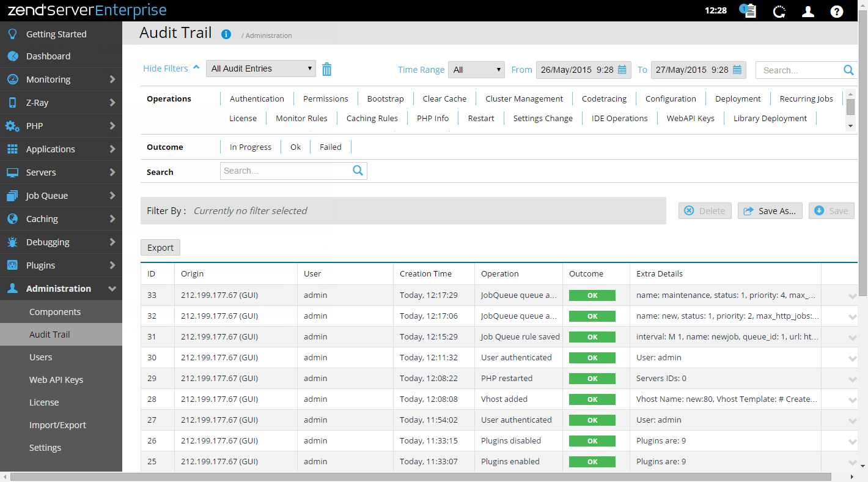Toggle the Authentication operation filter
Viewport: 868px width, 482px height.
tap(257, 98)
